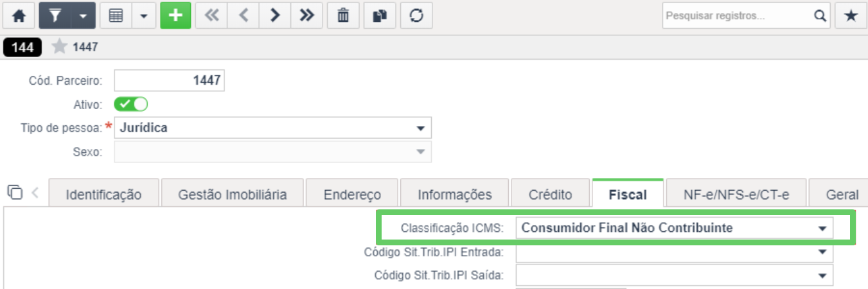This screenshot has width=868, height=289.
Task: Open the NF-e/NFS-e/CT-e tab
Action: point(736,195)
